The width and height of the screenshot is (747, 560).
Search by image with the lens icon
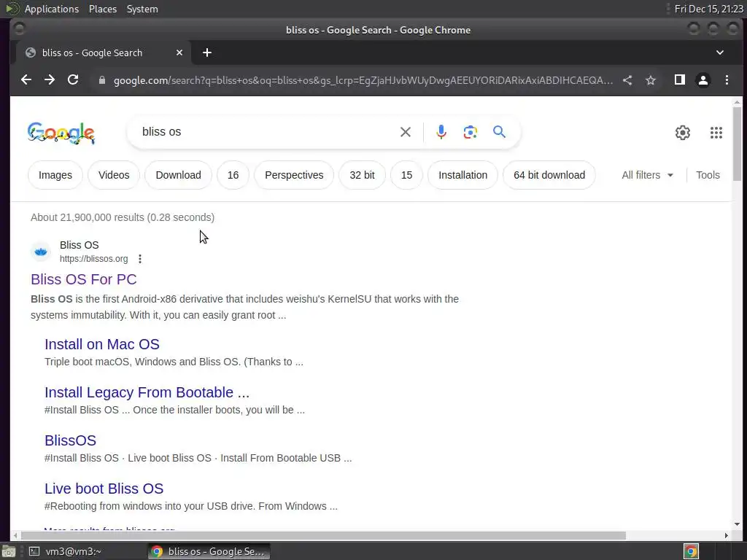click(471, 132)
